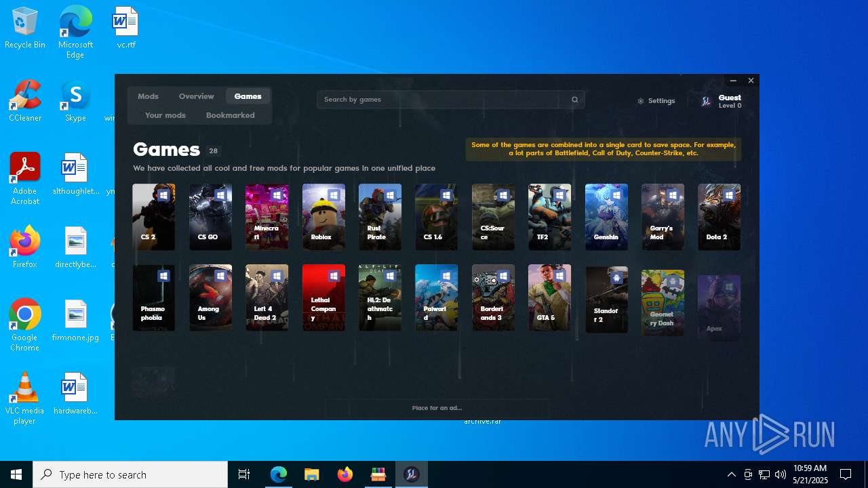Select the TF2 game card
868x488 pixels.
[549, 217]
